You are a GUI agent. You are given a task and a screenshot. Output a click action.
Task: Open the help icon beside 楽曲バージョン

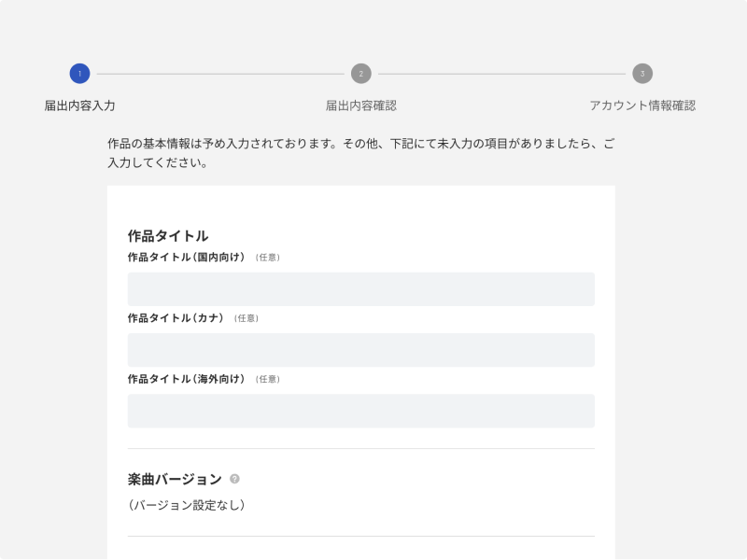pyautogui.click(x=234, y=479)
